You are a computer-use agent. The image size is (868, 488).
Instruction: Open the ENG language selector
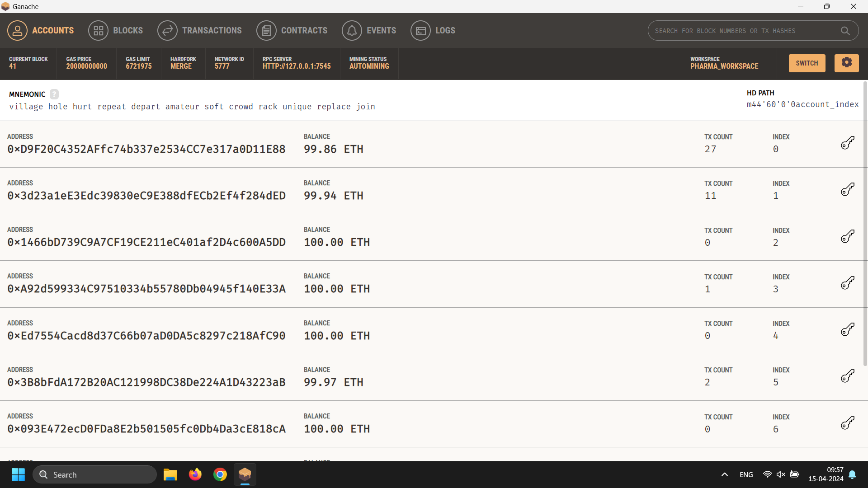(x=746, y=474)
